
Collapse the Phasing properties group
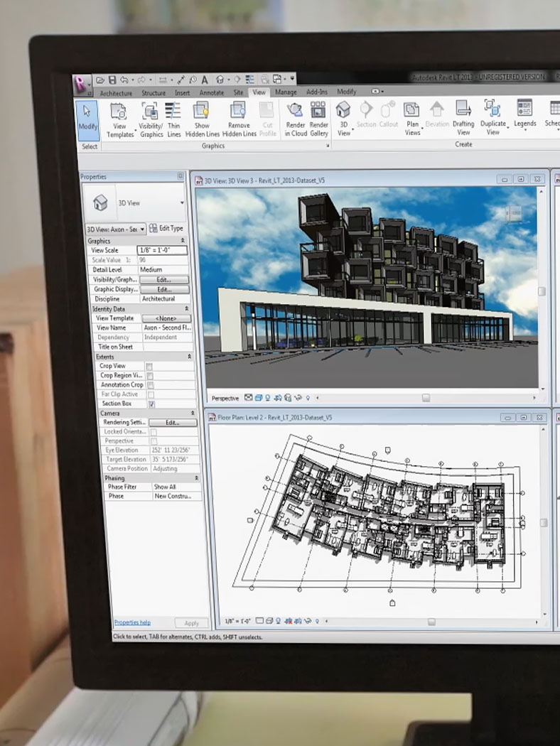coord(197,477)
